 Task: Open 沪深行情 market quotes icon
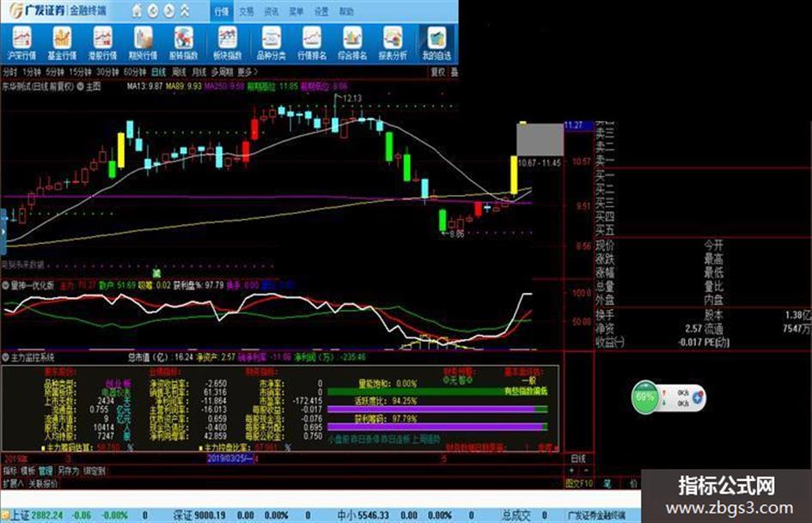[x=21, y=44]
